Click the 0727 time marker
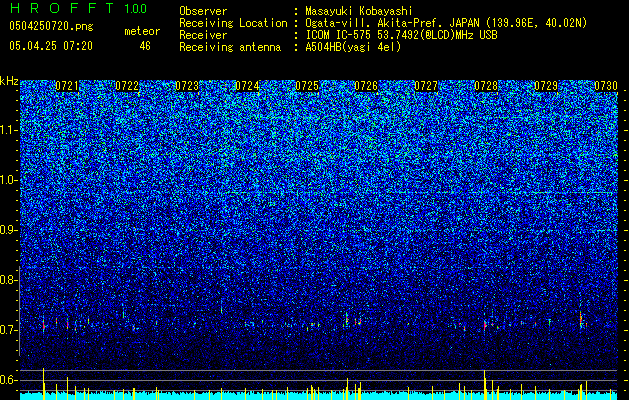The height and width of the screenshot is (400, 629). pos(426,86)
